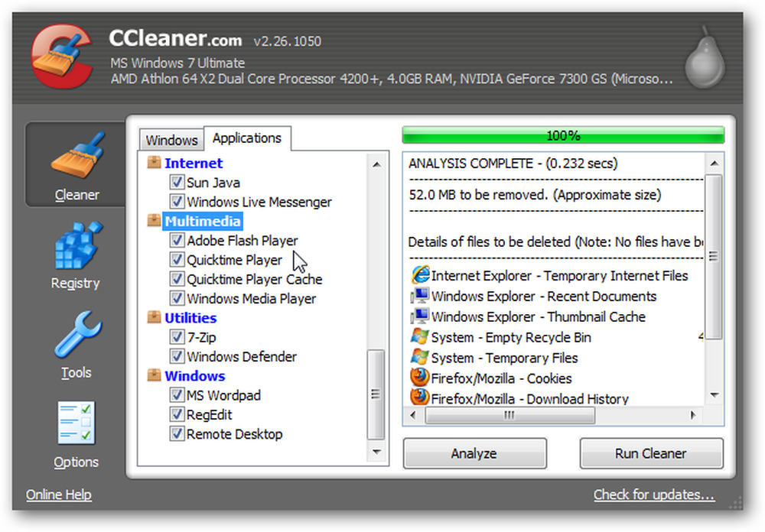Toggle the RegEdit checkbox

tap(177, 414)
